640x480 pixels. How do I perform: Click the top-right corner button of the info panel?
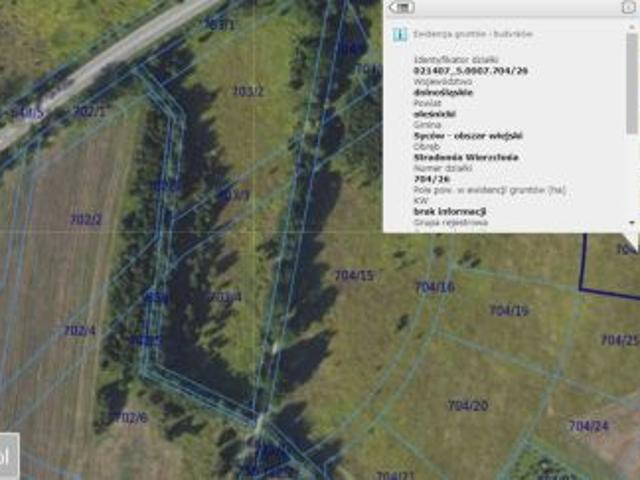(625, 7)
